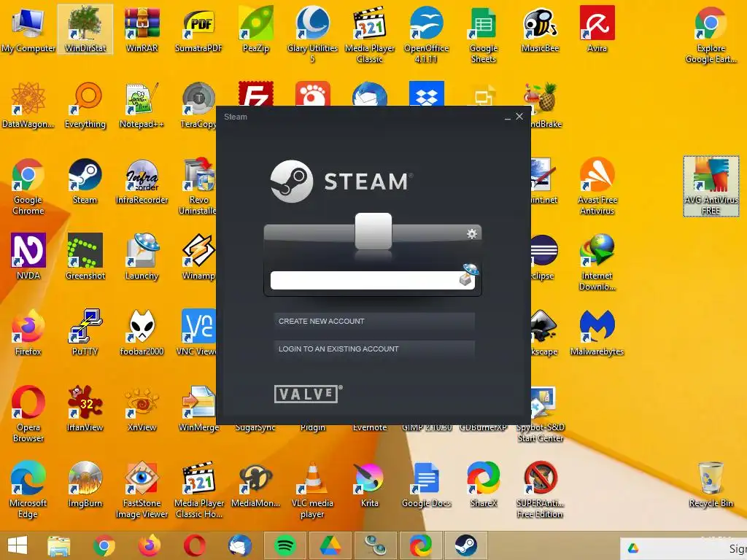Select the PuTTY desktop icon
This screenshot has width=747, height=560.
pos(85,332)
